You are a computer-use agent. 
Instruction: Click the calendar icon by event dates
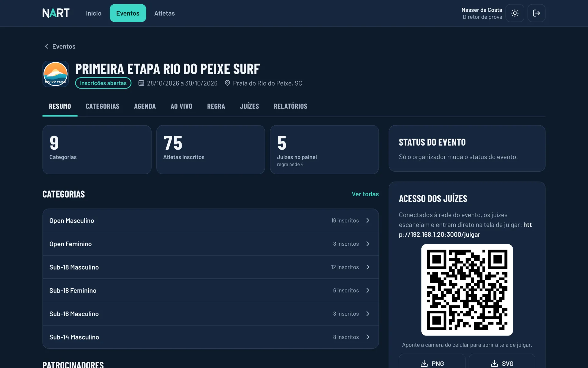tap(141, 83)
